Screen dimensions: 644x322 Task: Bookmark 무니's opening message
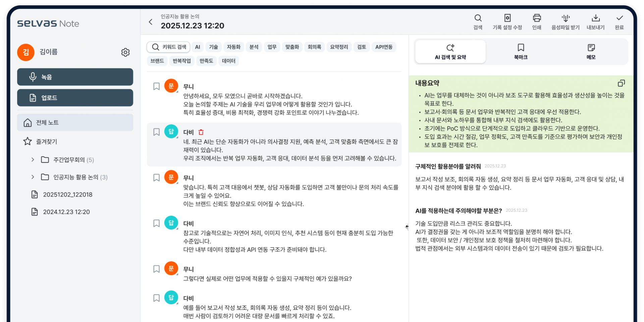156,86
